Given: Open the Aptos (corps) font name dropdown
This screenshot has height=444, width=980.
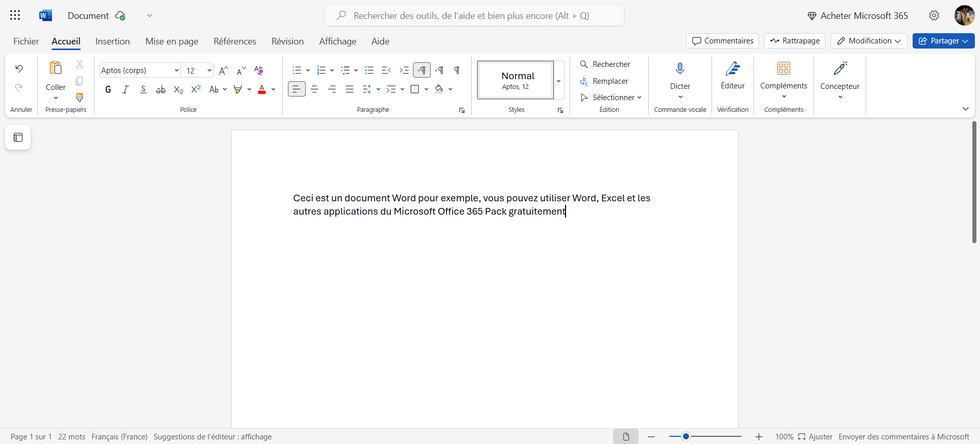Looking at the screenshot, I should (177, 70).
